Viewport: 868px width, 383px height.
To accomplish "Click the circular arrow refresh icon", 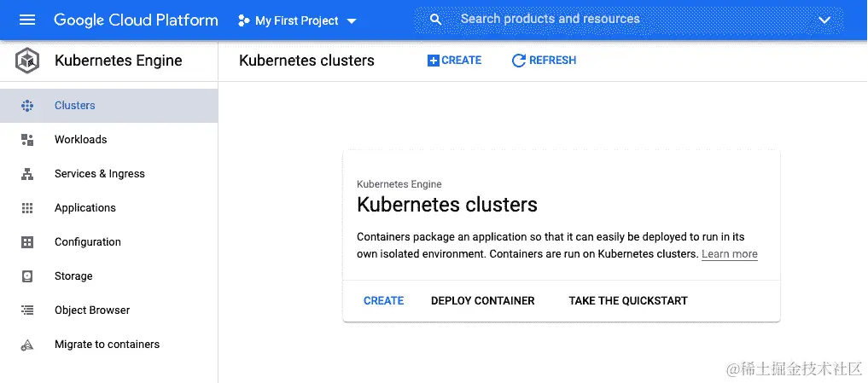I will coord(518,61).
